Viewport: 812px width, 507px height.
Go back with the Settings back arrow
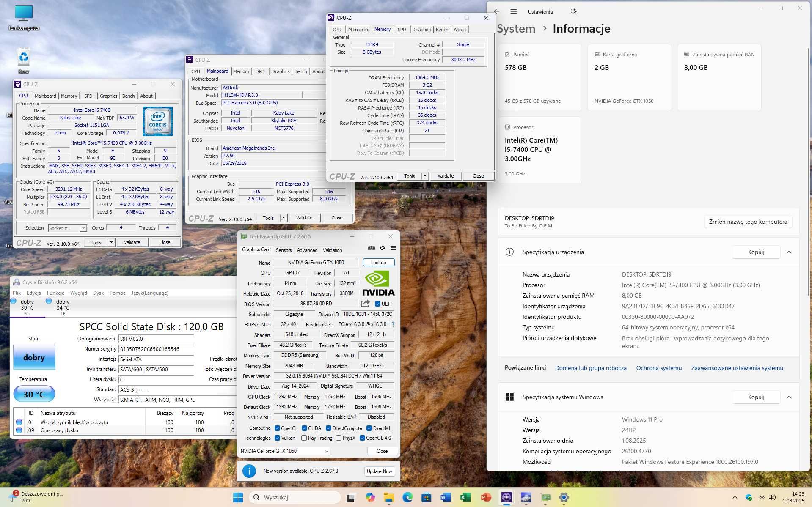[x=497, y=11]
